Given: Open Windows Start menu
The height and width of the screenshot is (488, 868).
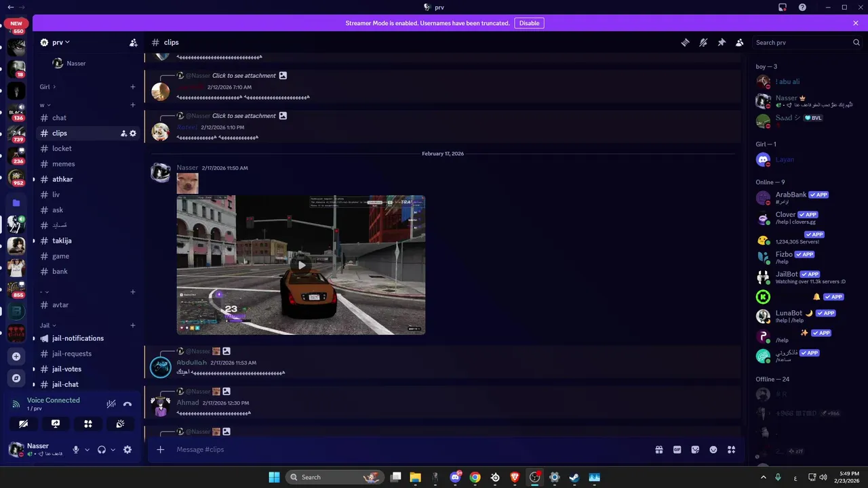Looking at the screenshot, I should click(x=274, y=477).
